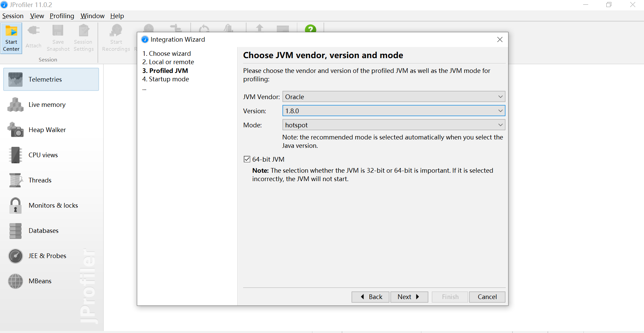Open the Mode dropdown showing hotspot
This screenshot has width=644, height=333.
[394, 125]
